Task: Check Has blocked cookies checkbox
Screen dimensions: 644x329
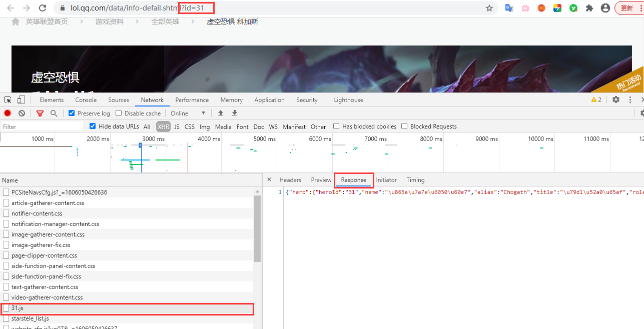Action: pyautogui.click(x=336, y=126)
